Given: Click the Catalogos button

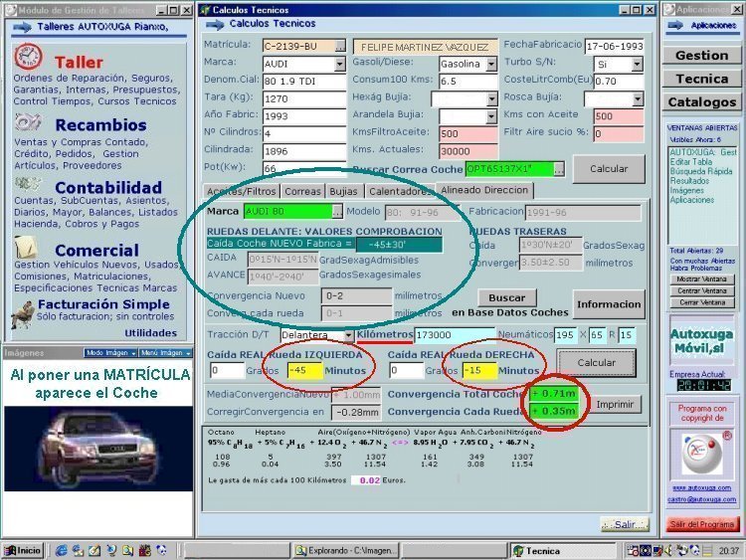Looking at the screenshot, I should (702, 101).
